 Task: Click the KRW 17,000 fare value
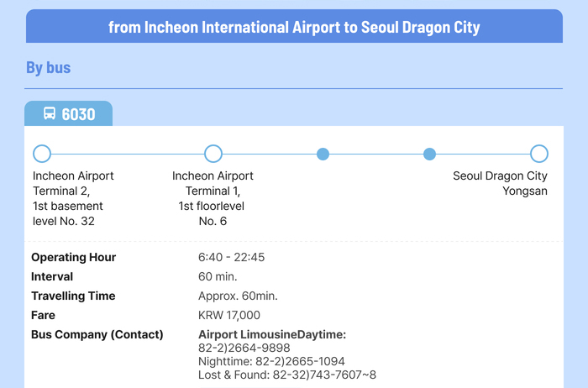coord(229,315)
